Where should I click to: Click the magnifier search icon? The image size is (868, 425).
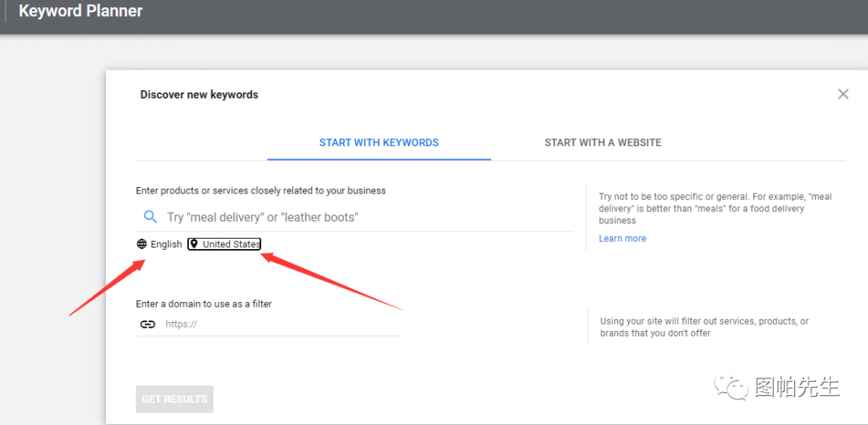pyautogui.click(x=150, y=216)
